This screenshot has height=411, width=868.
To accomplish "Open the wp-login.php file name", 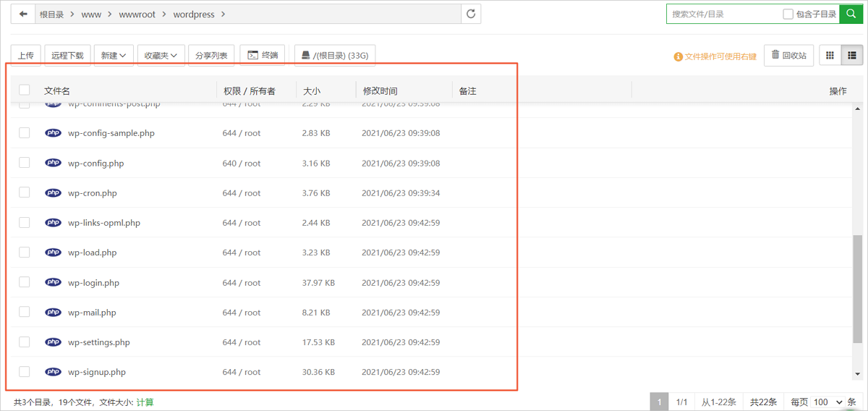I will (93, 283).
